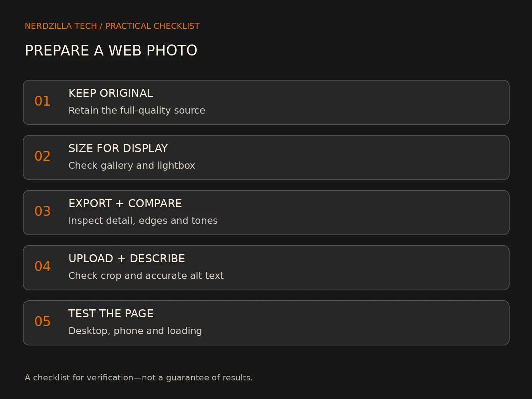Click step number 01
Viewport: 532px width, 399px height.
tap(43, 101)
